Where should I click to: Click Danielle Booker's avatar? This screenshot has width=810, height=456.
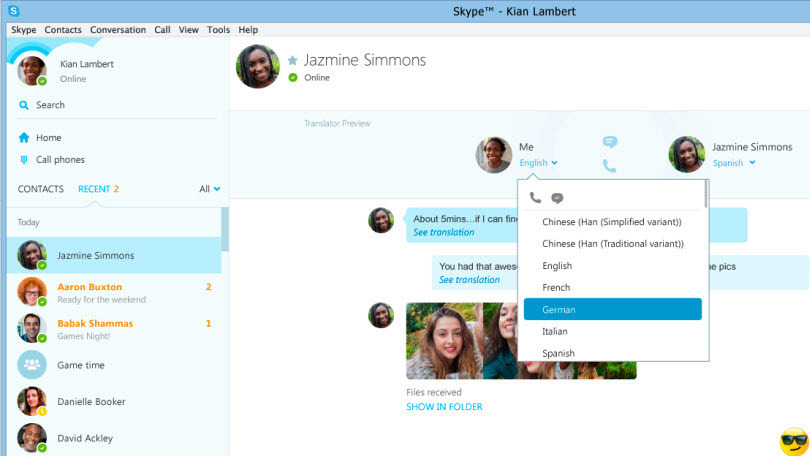(x=32, y=401)
